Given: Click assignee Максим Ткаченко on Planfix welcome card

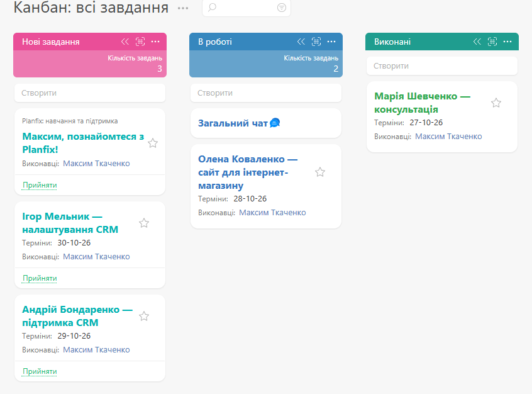Looking at the screenshot, I should tap(96, 164).
